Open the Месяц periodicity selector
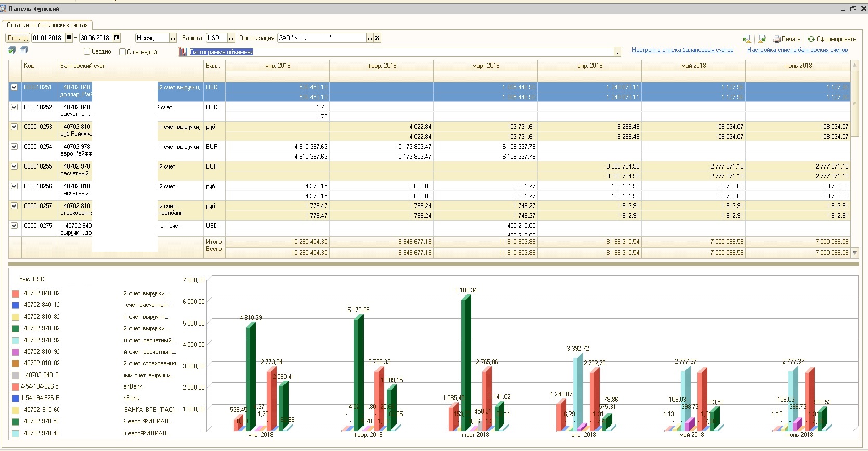 point(173,38)
